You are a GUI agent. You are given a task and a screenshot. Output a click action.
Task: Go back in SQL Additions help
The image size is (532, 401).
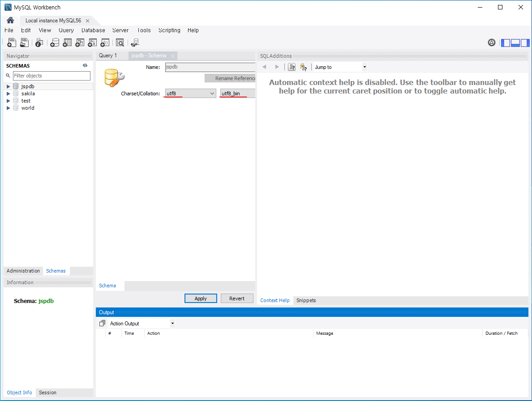(264, 67)
